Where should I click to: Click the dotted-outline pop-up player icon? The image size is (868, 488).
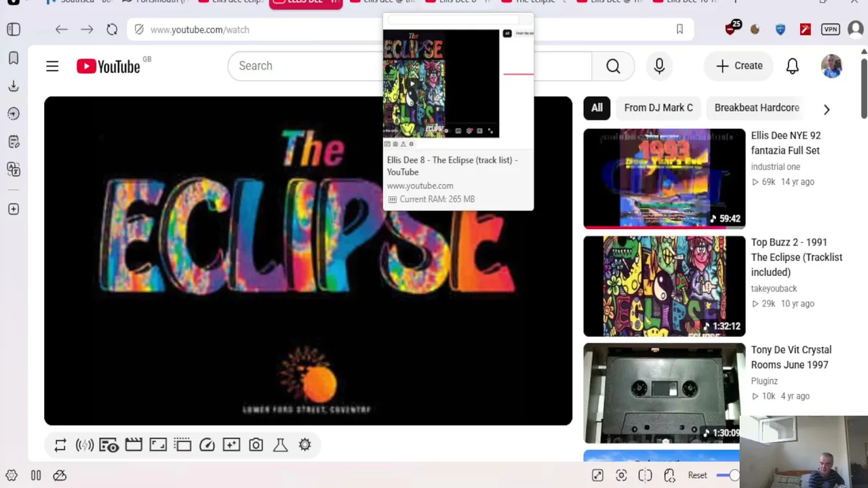pyautogui.click(x=182, y=445)
